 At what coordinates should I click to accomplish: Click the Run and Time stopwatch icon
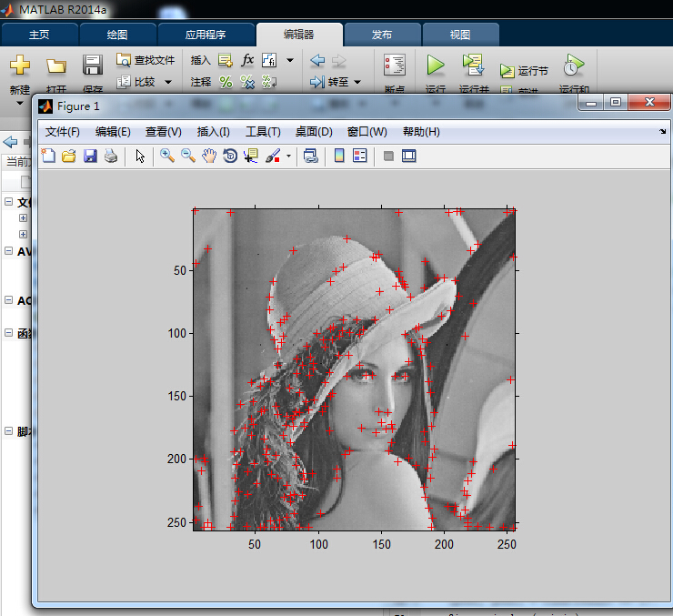click(574, 65)
